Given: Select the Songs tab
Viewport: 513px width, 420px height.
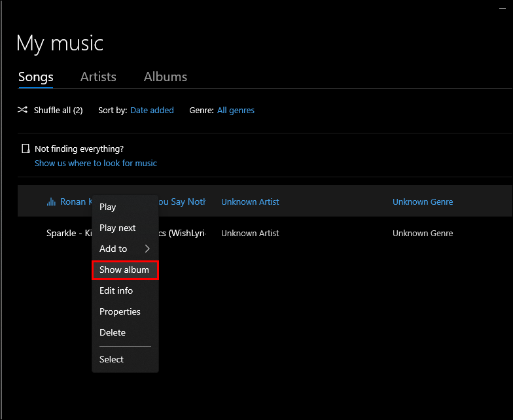Looking at the screenshot, I should coord(36,77).
